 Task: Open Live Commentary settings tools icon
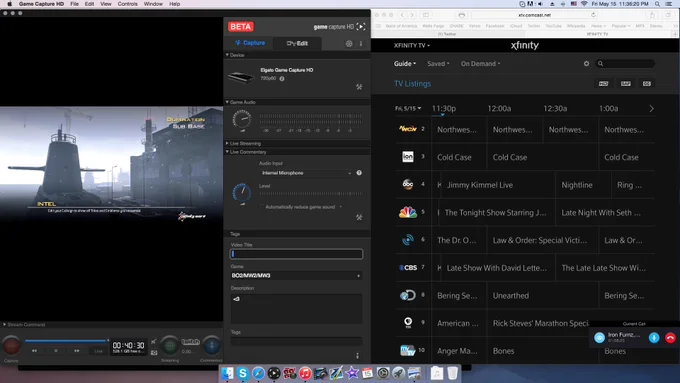pos(359,217)
